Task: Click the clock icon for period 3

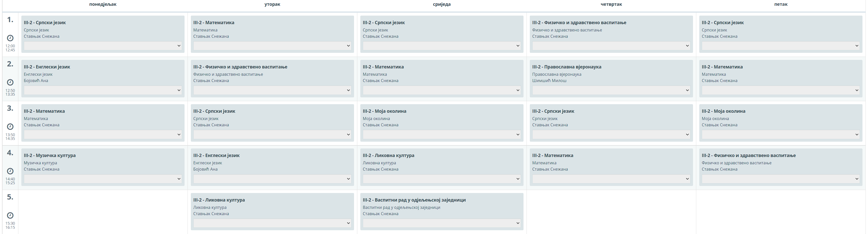Action: pos(10,127)
